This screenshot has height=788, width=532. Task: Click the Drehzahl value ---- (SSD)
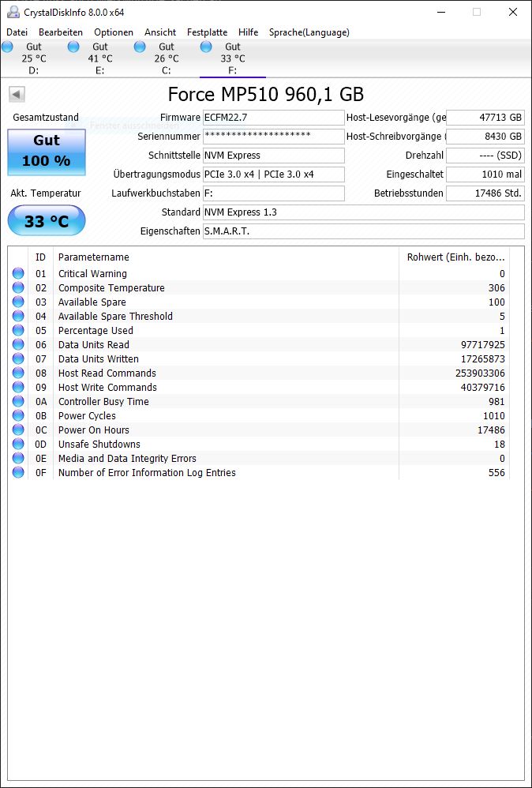click(x=485, y=156)
